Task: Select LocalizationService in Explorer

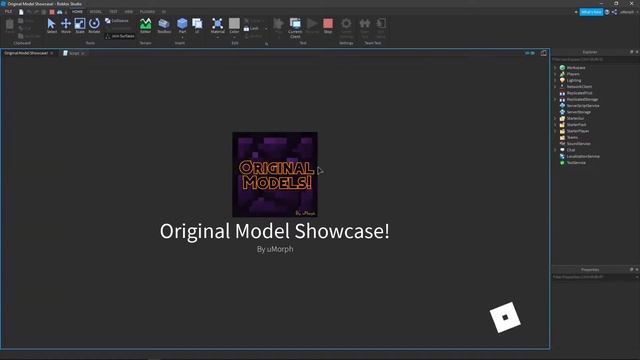Action: pyautogui.click(x=583, y=156)
